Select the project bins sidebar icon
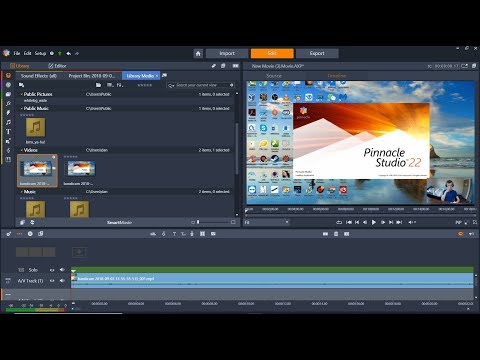480x360 pixels. [8, 94]
